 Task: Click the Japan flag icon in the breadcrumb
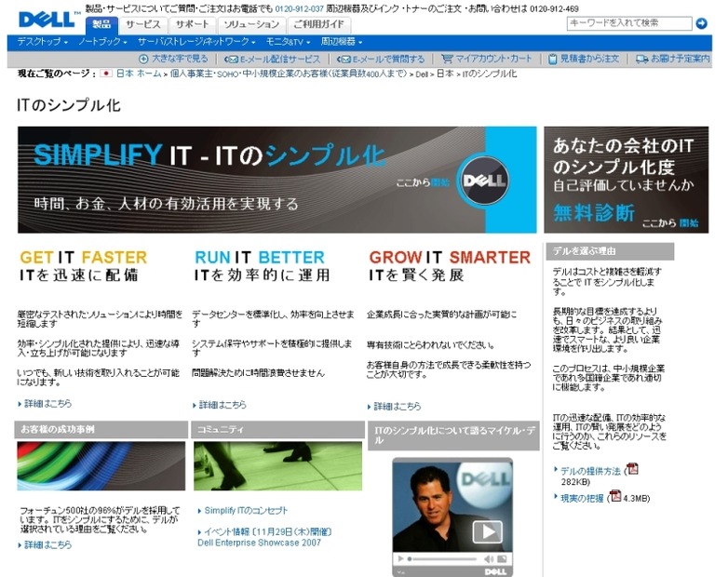(x=106, y=73)
